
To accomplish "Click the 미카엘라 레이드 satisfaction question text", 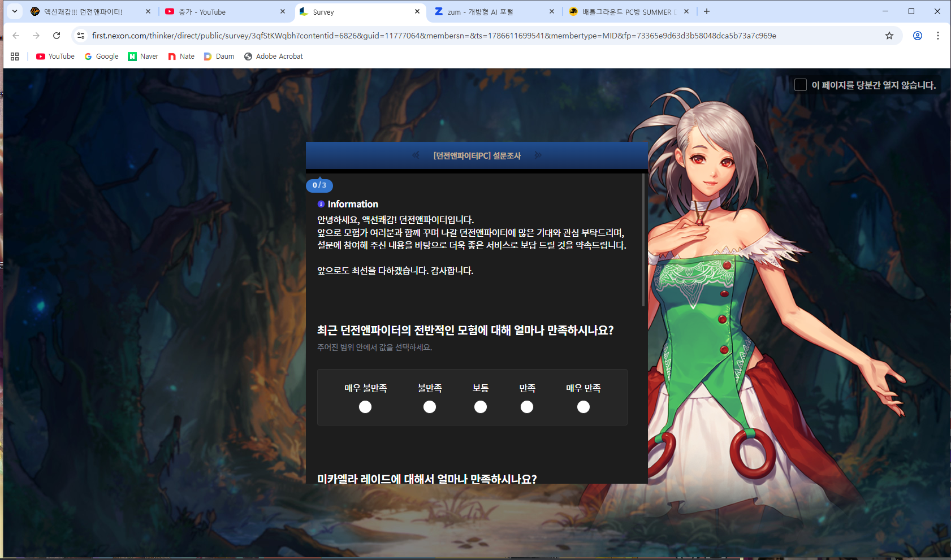I will click(x=427, y=479).
